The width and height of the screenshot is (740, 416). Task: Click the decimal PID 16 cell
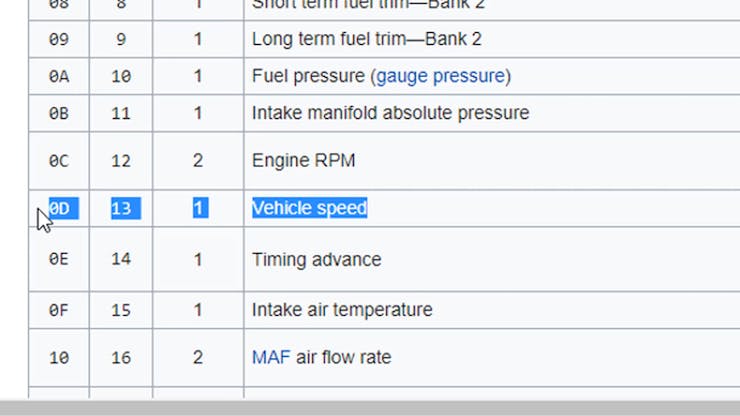pos(121,357)
